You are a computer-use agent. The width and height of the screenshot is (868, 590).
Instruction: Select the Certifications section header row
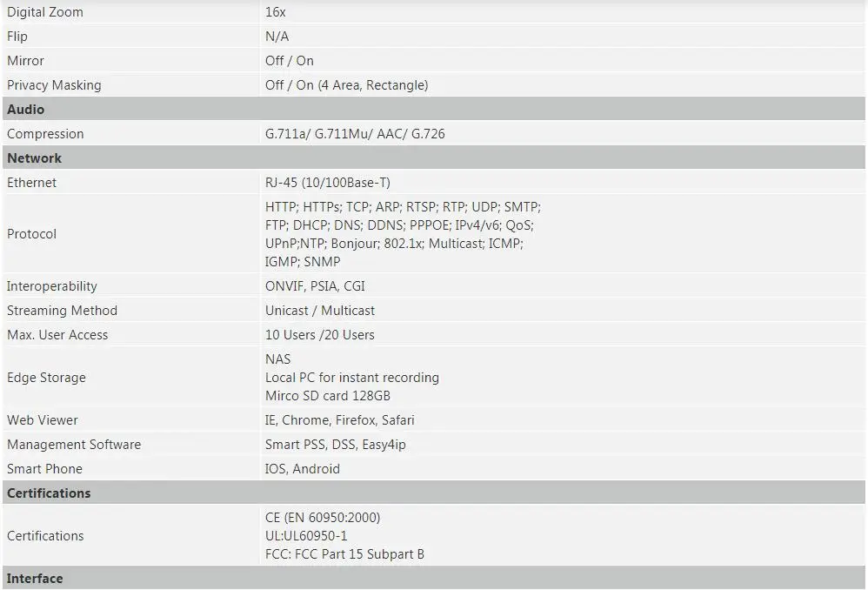433,493
